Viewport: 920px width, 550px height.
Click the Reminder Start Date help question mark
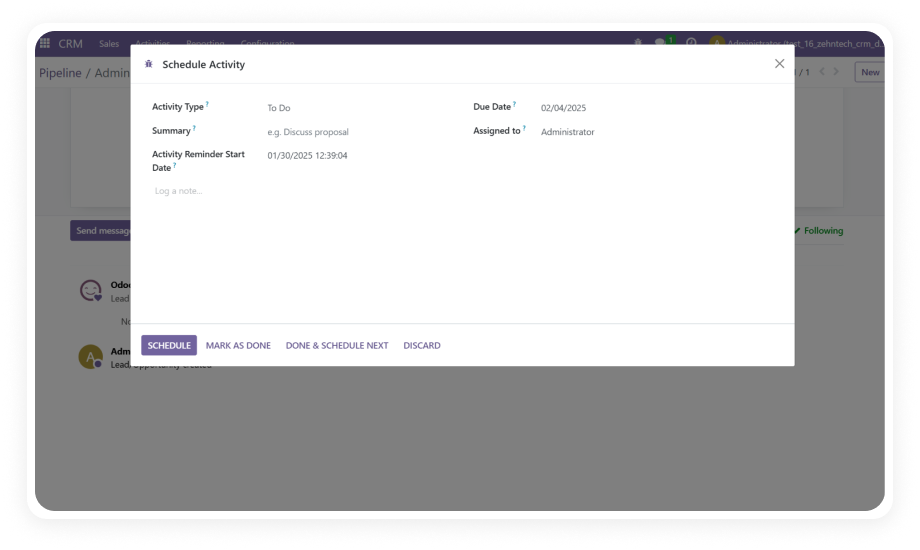coord(175,165)
